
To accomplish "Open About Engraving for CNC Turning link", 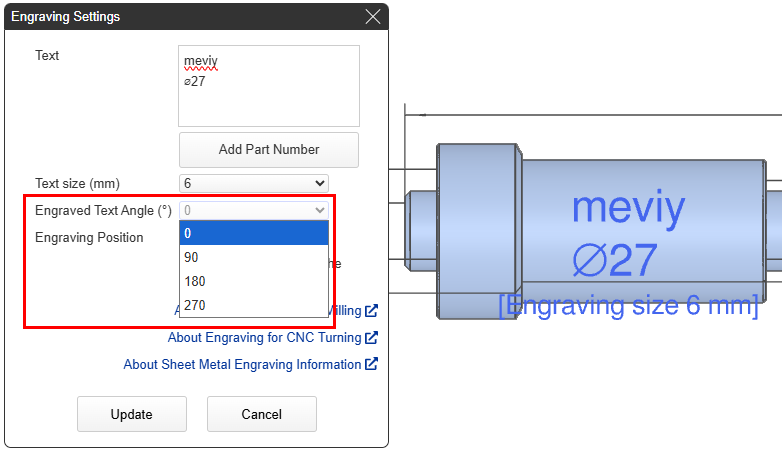I will coord(264,338).
